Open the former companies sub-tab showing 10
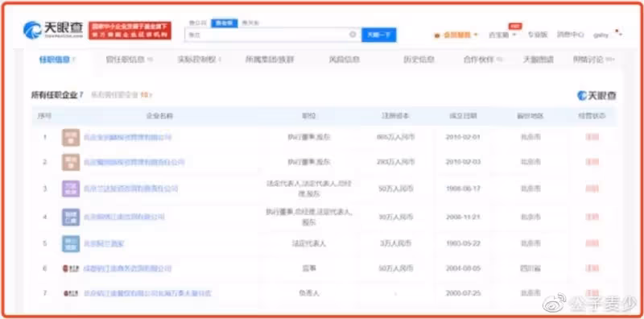The image size is (644, 319). 122,95
